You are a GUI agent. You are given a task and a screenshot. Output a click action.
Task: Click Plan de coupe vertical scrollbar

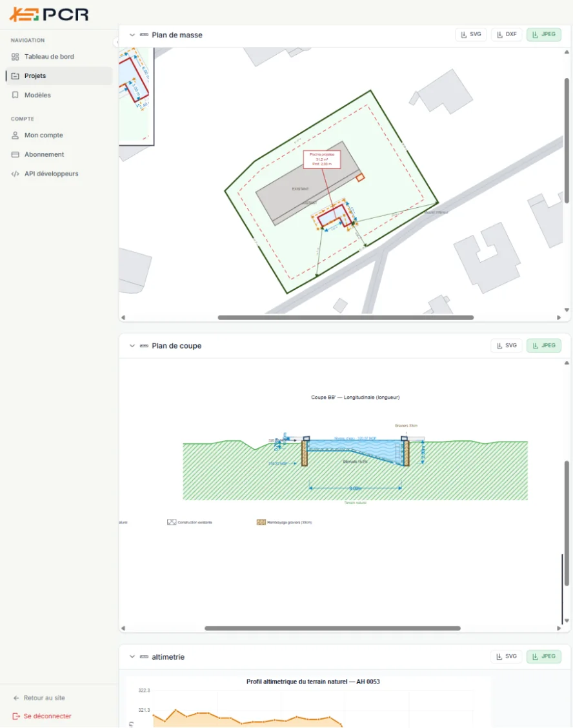pyautogui.click(x=567, y=523)
